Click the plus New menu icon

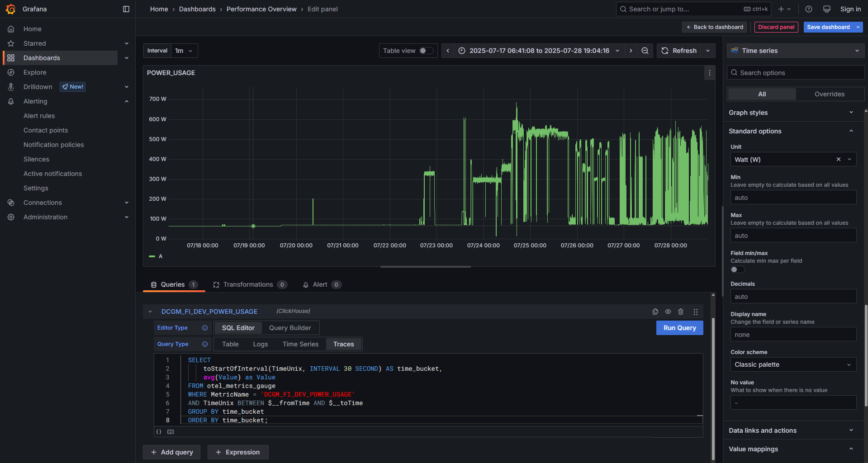pos(784,9)
